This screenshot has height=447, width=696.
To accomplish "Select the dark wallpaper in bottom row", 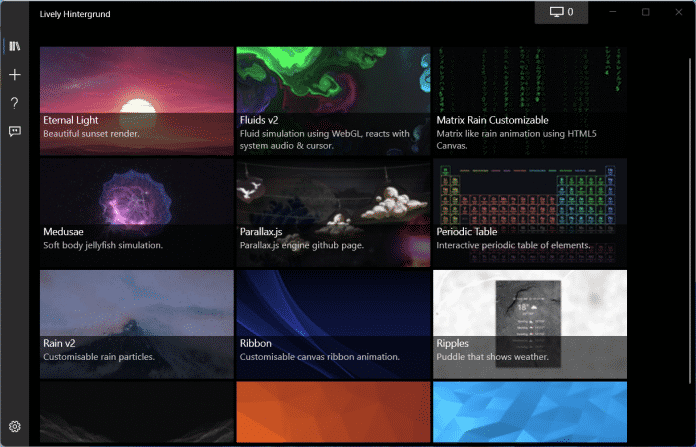I will pos(136,411).
